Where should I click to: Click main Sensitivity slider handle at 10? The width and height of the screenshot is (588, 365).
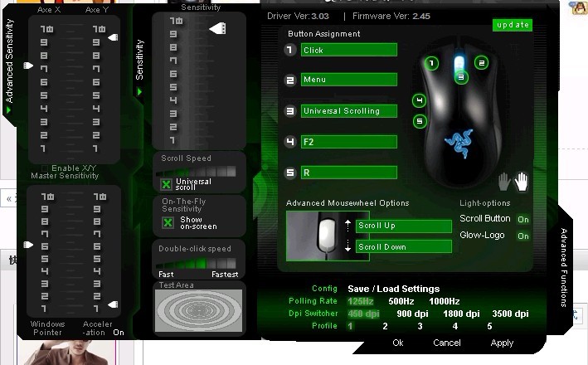point(217,28)
